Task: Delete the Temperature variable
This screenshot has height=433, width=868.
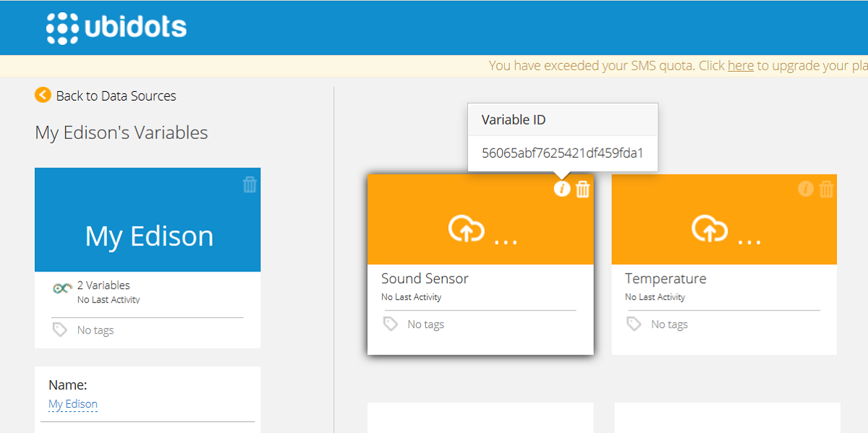Action: pos(826,189)
